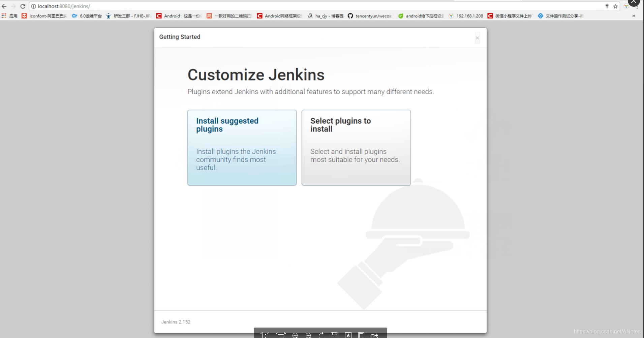
Task: Zoom out with the magnifier minus icon
Action: click(x=308, y=335)
